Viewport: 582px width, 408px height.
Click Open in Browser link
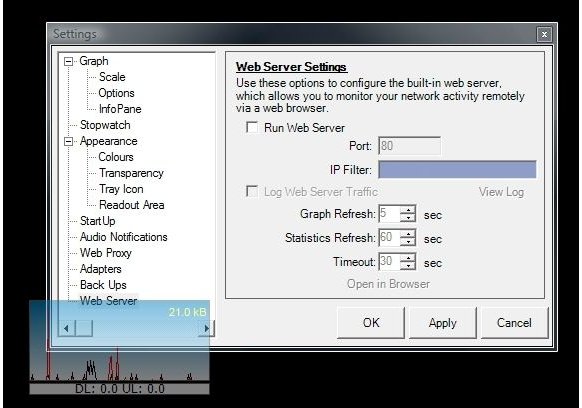(388, 284)
